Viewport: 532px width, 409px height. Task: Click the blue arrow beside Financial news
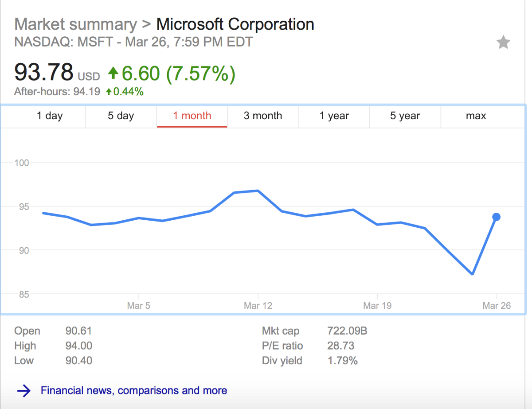(23, 390)
